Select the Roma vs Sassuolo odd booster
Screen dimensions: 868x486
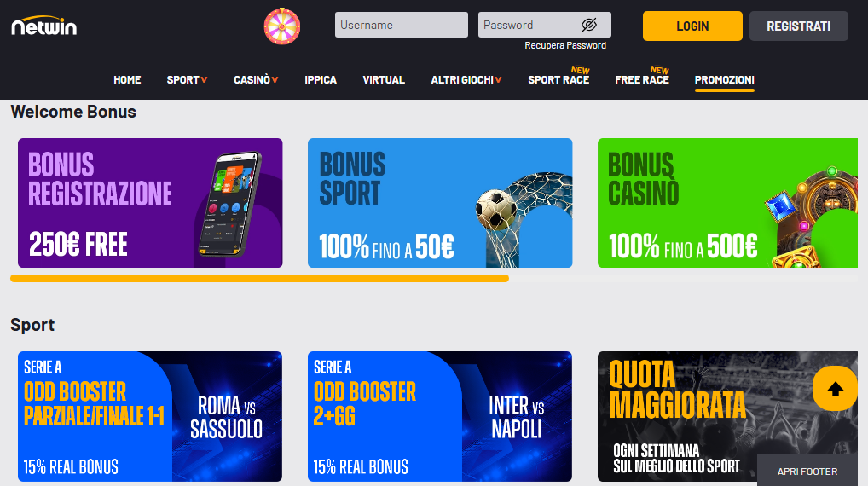(150, 416)
